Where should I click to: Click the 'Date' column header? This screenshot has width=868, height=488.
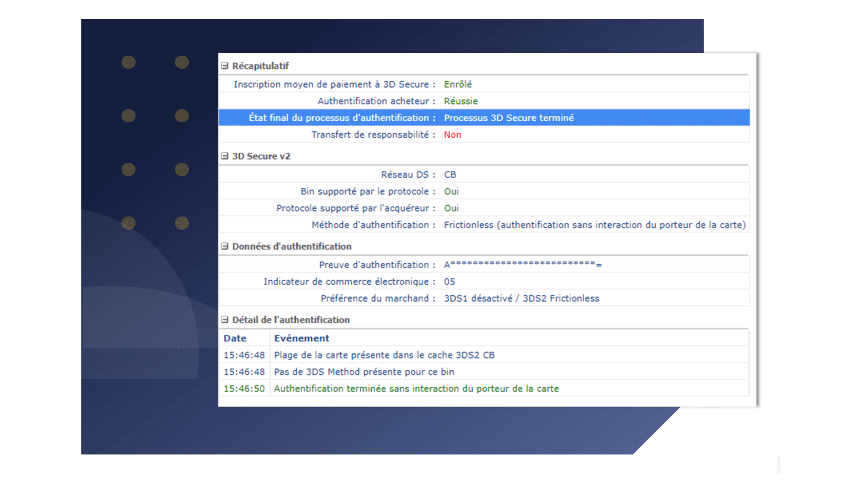[x=235, y=338]
